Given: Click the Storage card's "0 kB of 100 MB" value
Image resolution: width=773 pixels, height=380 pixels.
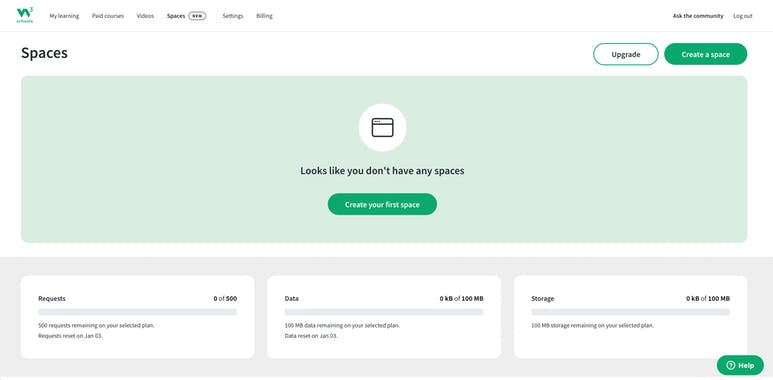Looking at the screenshot, I should point(708,299).
